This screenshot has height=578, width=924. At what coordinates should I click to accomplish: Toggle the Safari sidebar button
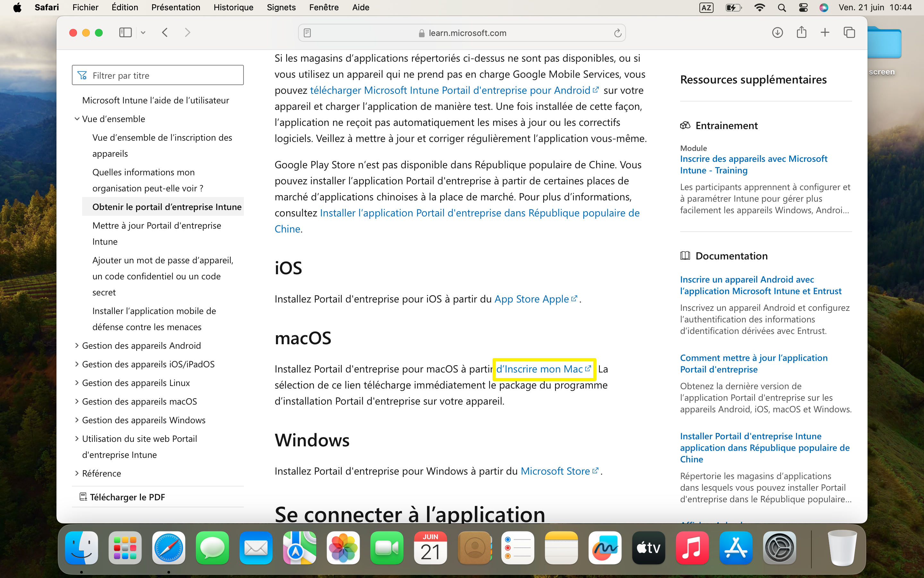[x=125, y=32]
